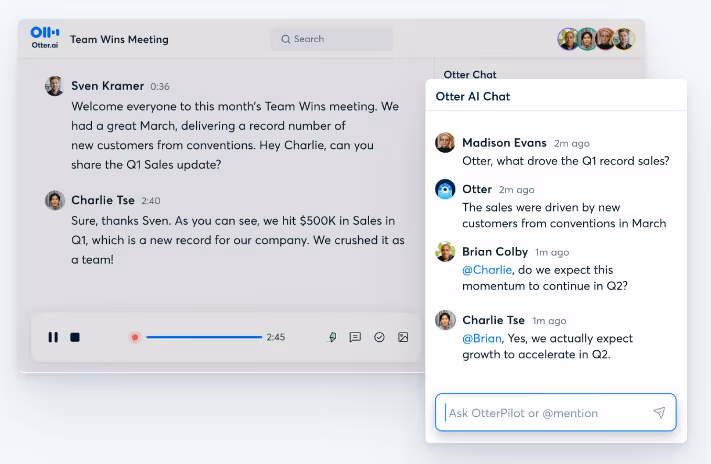711x464 pixels.
Task: Click Brian Colby's avatar in chat
Action: pos(445,251)
